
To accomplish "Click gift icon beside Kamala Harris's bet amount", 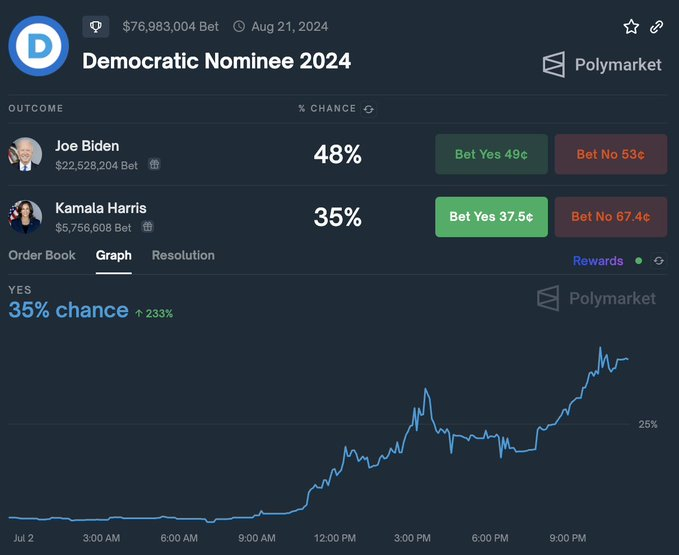I will click(148, 227).
